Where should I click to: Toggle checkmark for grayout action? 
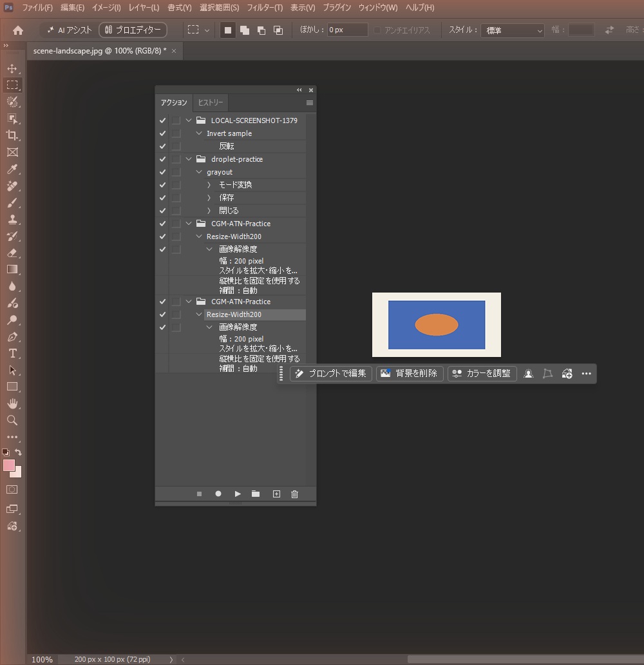point(162,172)
